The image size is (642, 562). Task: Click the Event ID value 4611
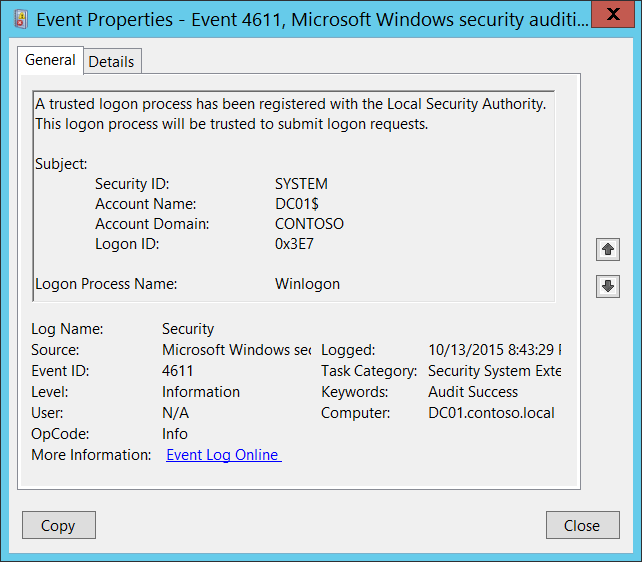(178, 371)
